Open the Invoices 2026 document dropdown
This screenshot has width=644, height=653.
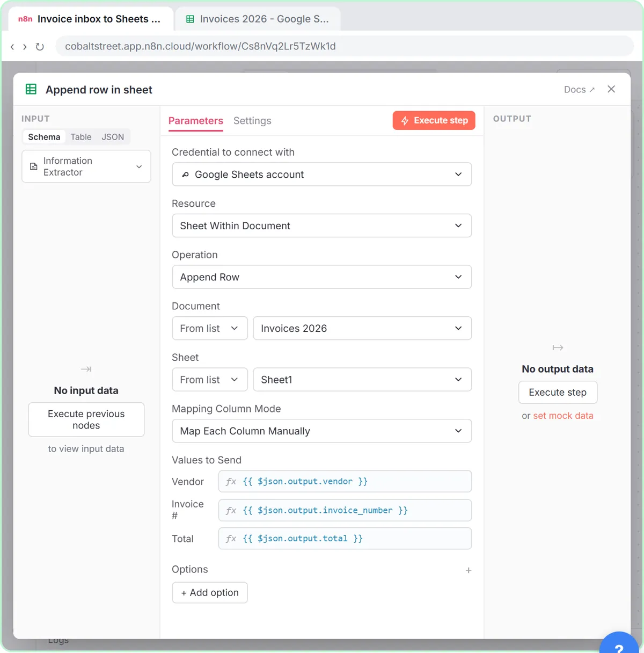click(x=362, y=328)
